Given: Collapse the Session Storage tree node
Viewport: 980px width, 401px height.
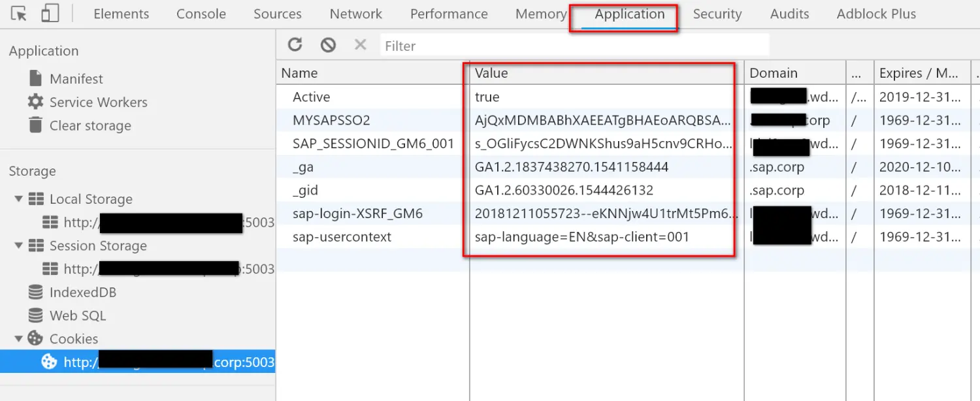Looking at the screenshot, I should pos(18,246).
